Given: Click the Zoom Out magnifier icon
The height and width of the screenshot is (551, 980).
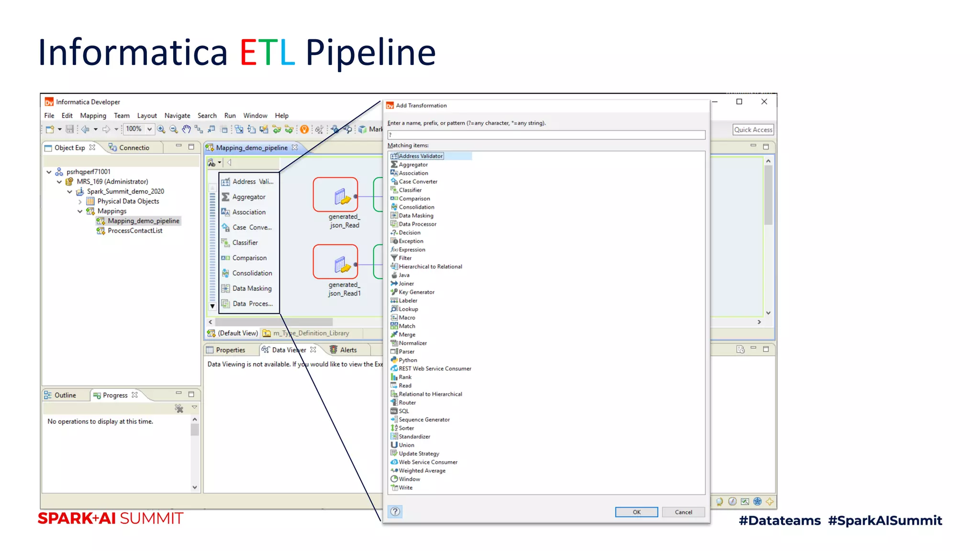Looking at the screenshot, I should (x=174, y=129).
